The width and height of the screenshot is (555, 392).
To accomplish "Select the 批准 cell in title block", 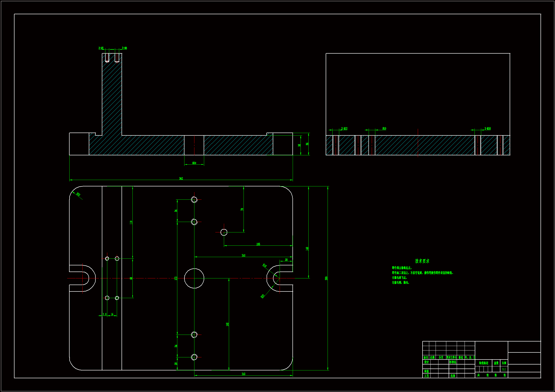I will [x=452, y=376].
